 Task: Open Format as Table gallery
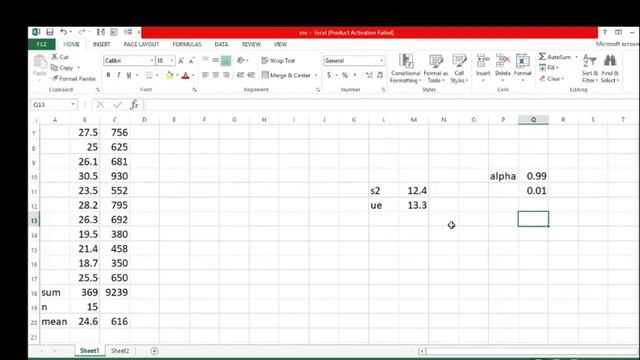coord(436,68)
